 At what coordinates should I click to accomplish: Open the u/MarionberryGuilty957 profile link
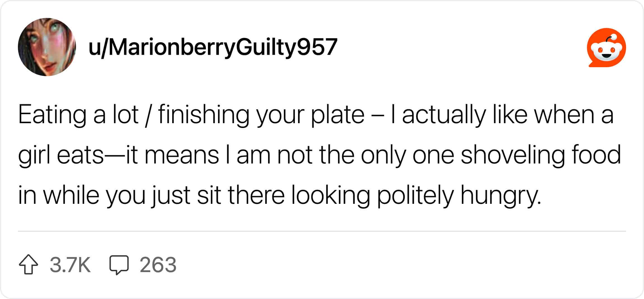coord(213,47)
